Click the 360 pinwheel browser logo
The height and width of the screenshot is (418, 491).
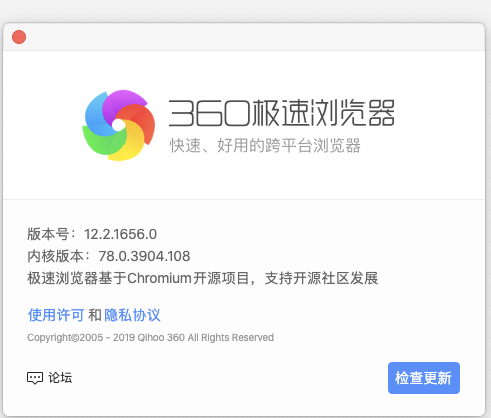point(119,125)
